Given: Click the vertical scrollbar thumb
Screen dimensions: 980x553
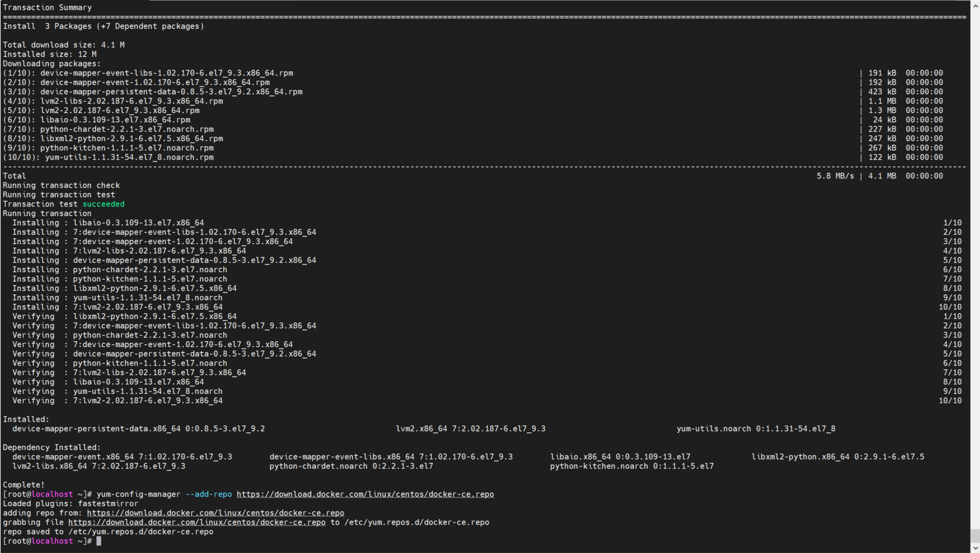Looking at the screenshot, I should pyautogui.click(x=975, y=536).
